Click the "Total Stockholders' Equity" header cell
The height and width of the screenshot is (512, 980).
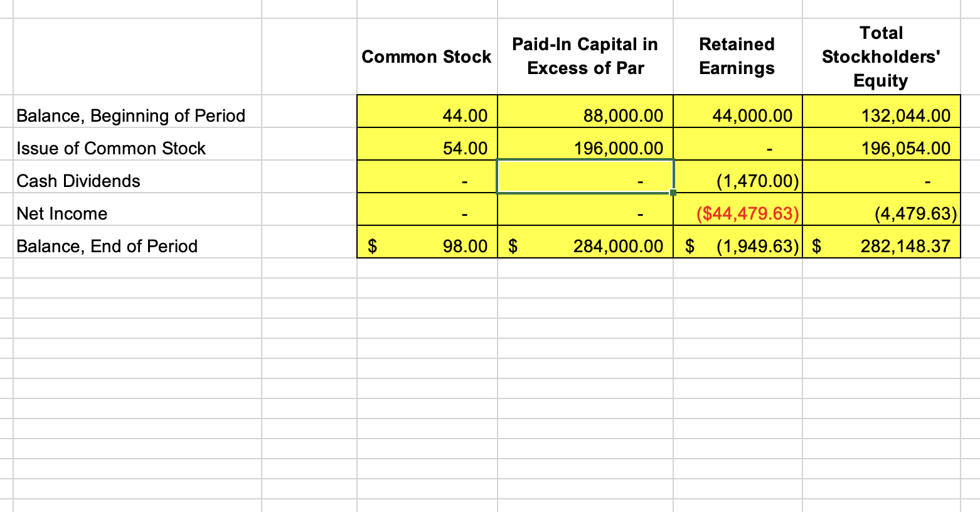[881, 56]
